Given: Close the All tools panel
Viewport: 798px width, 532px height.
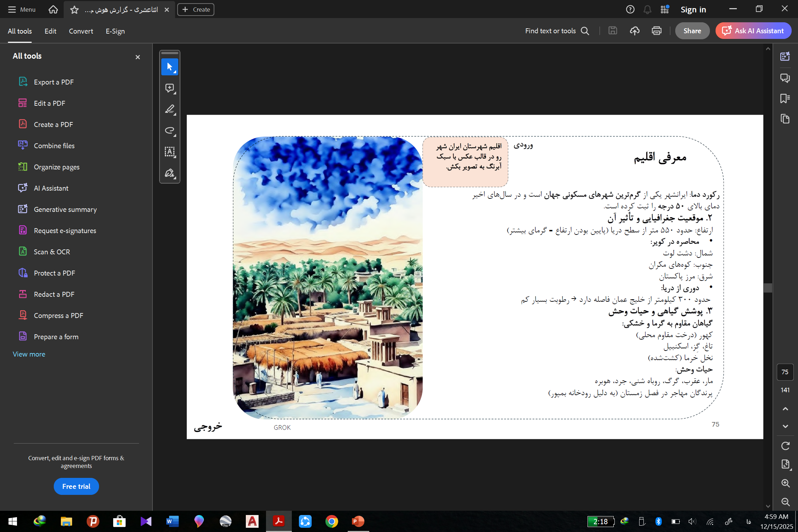Looking at the screenshot, I should tap(138, 57).
